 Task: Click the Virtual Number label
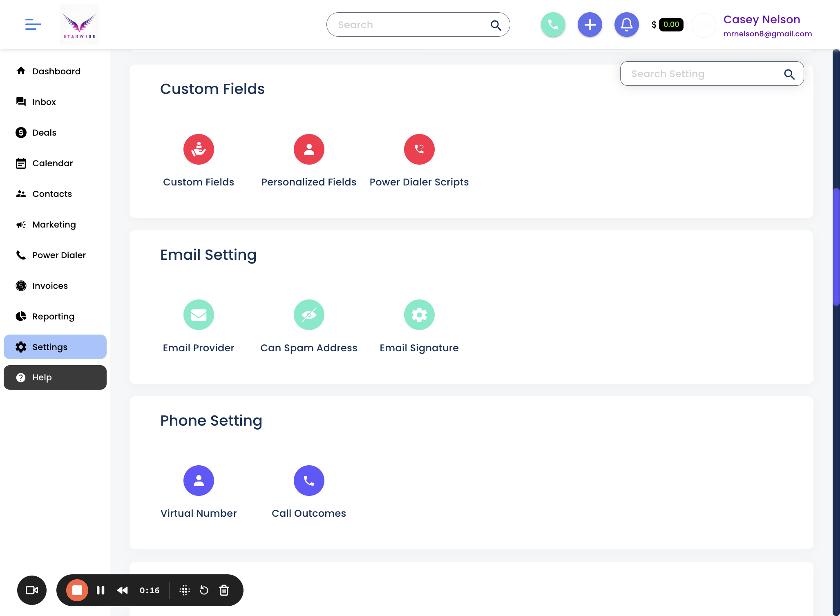pyautogui.click(x=199, y=513)
